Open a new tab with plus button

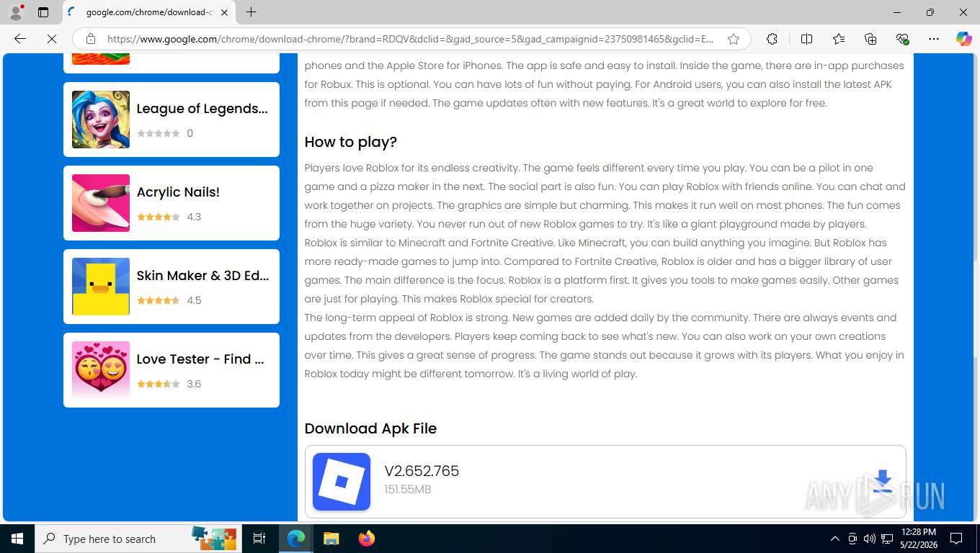click(251, 12)
